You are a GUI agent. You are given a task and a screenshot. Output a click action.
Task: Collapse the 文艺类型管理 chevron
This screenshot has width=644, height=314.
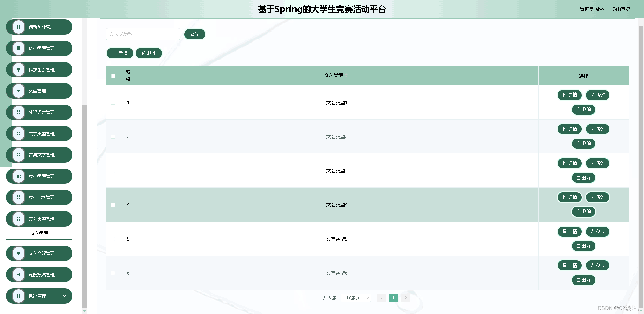click(65, 219)
